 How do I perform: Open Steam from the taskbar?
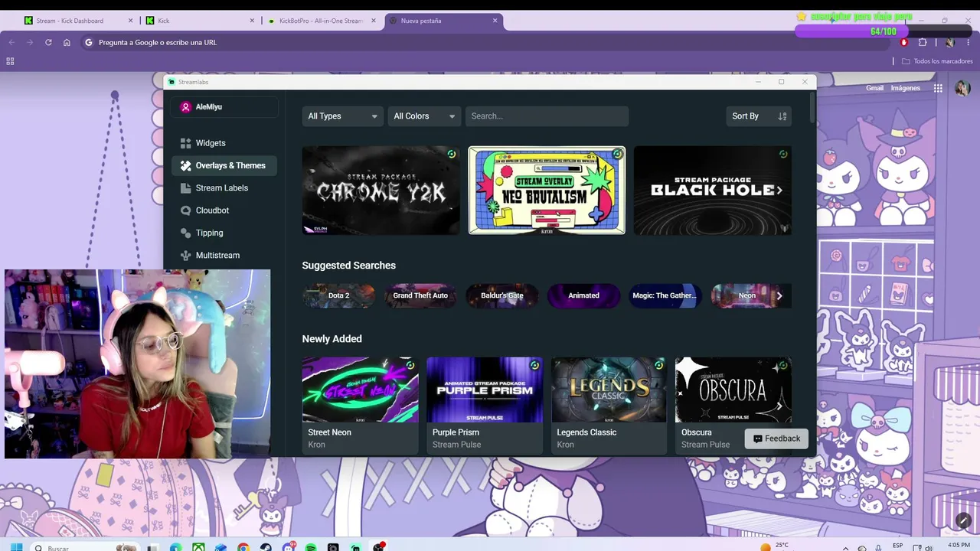266,548
